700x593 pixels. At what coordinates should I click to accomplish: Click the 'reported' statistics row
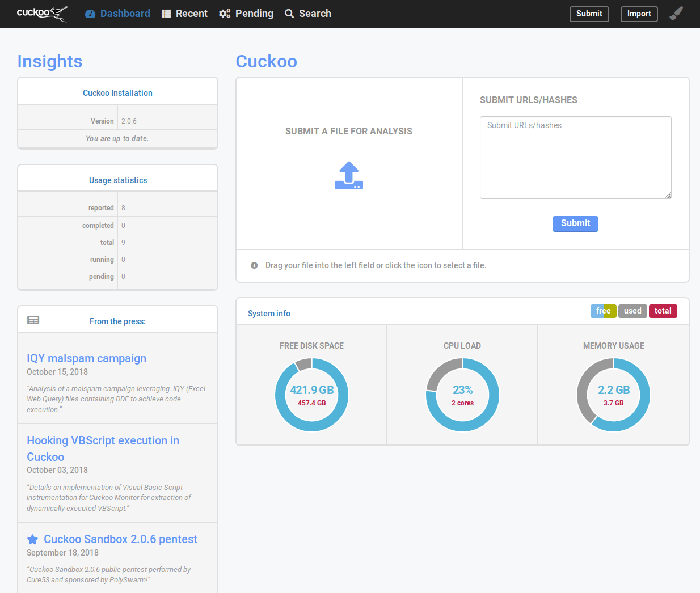coord(118,208)
